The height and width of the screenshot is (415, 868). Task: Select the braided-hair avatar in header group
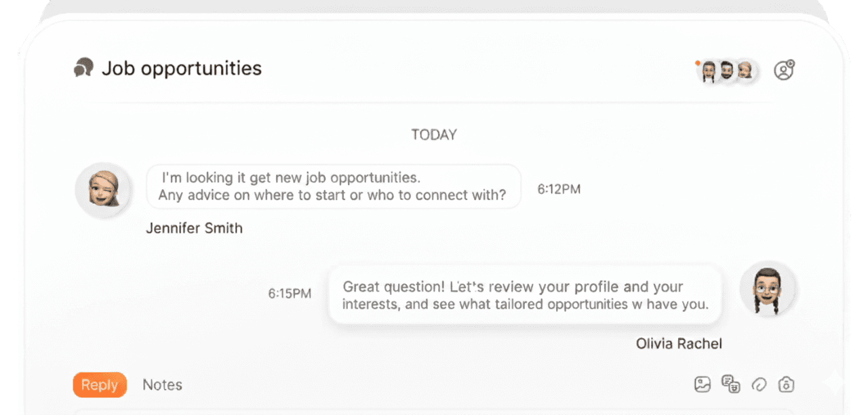click(709, 71)
